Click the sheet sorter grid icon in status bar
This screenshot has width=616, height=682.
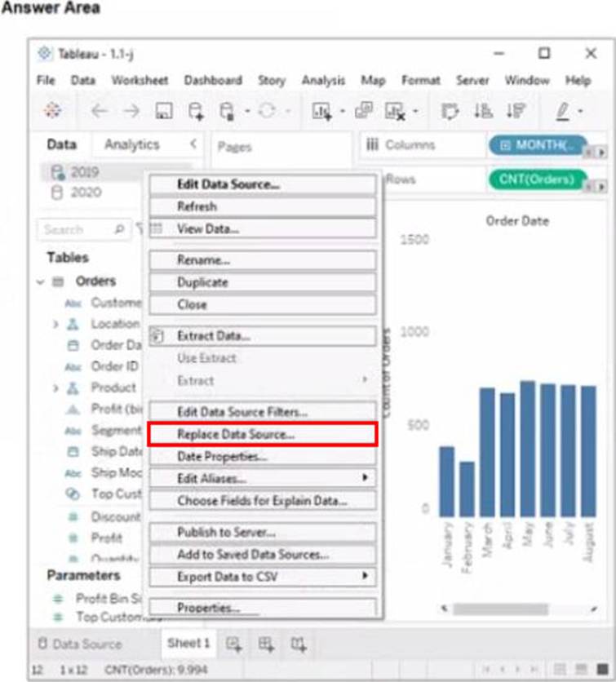[560, 668]
